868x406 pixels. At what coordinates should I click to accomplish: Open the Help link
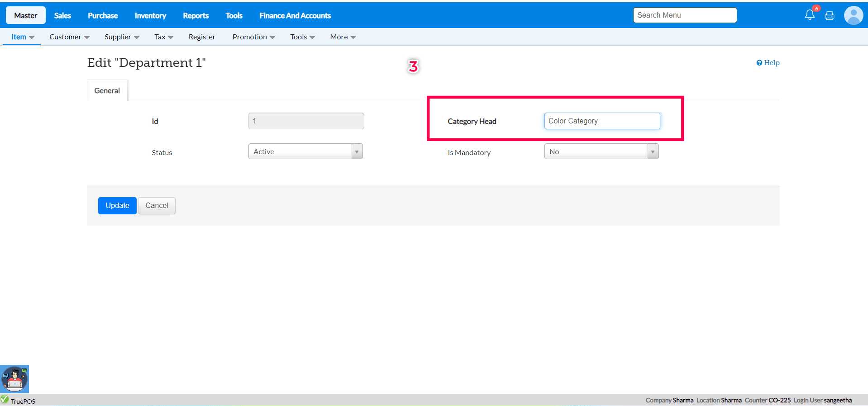(x=768, y=63)
